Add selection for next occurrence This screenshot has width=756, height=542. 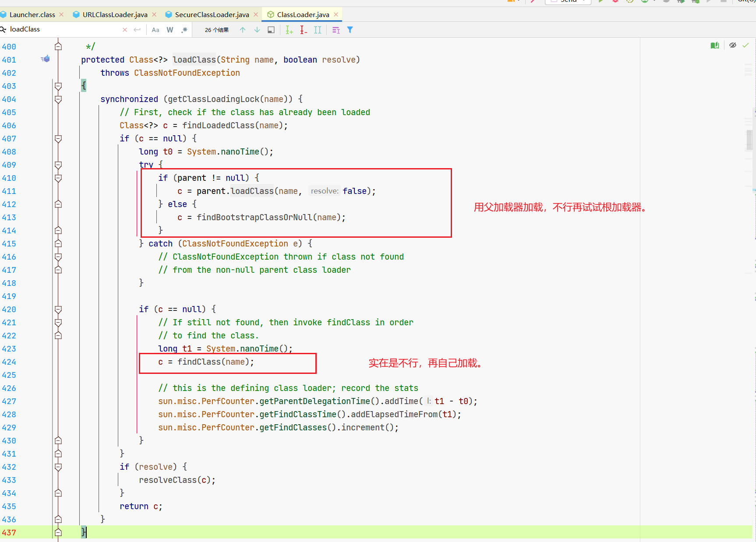point(289,30)
